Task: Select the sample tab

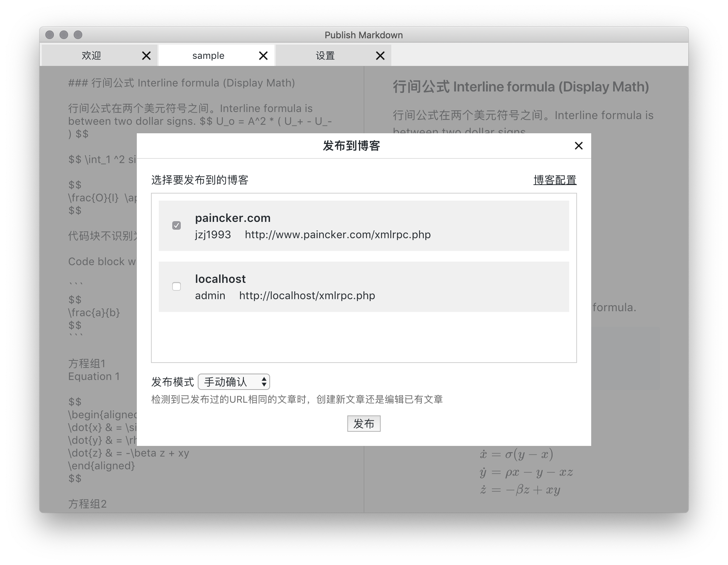Action: coord(208,56)
